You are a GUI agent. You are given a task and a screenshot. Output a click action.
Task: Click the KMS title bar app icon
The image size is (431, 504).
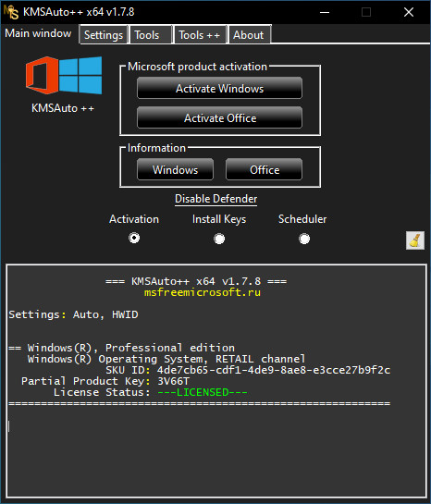[x=11, y=12]
